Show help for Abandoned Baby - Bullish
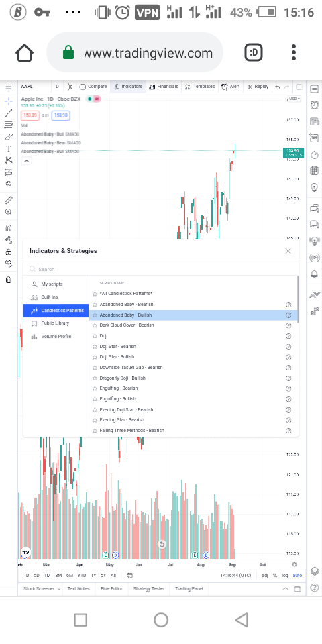Image resolution: width=322 pixels, height=644 pixels. pos(288,315)
